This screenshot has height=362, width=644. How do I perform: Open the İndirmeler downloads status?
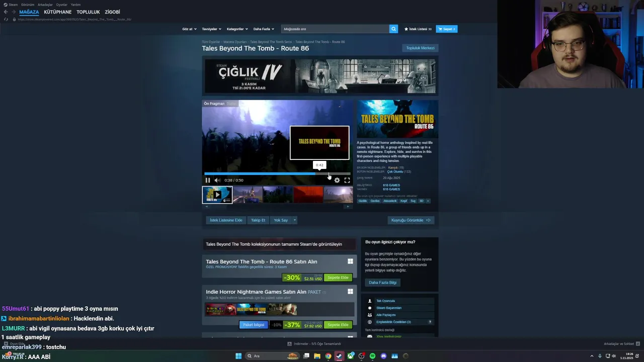click(x=314, y=344)
